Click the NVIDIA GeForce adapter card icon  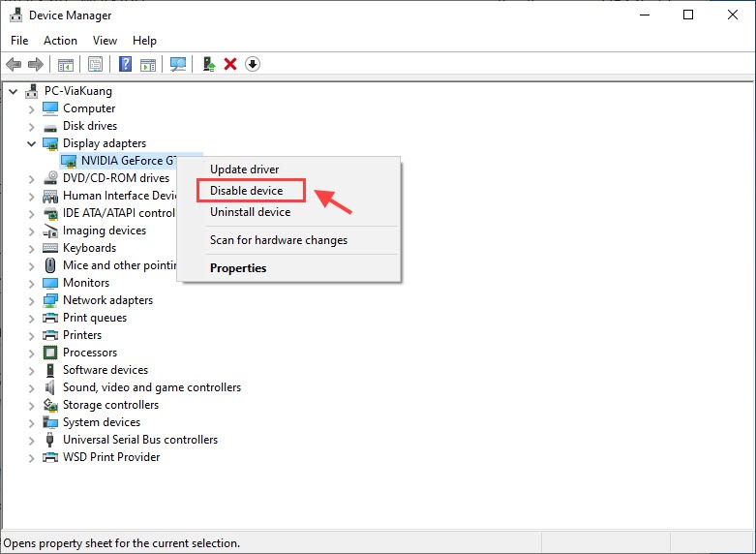[69, 161]
